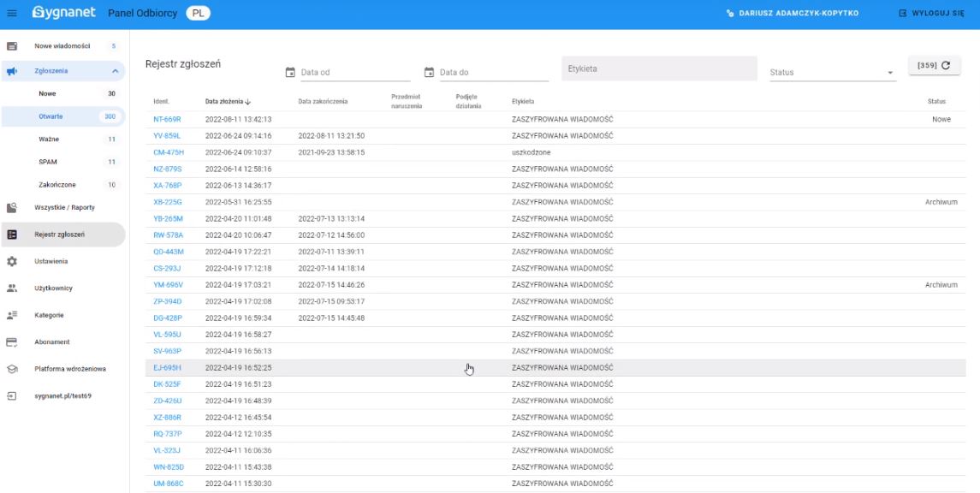Click the Rejestr zgłoszeń list icon
980x493 pixels.
(x=12, y=235)
